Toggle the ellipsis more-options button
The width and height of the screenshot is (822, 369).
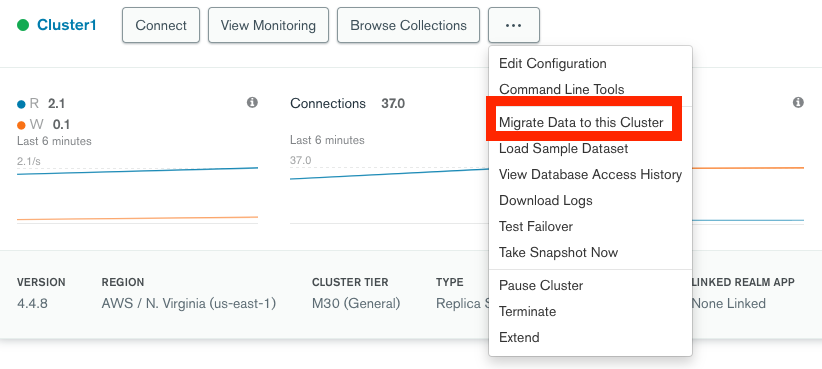(x=514, y=25)
